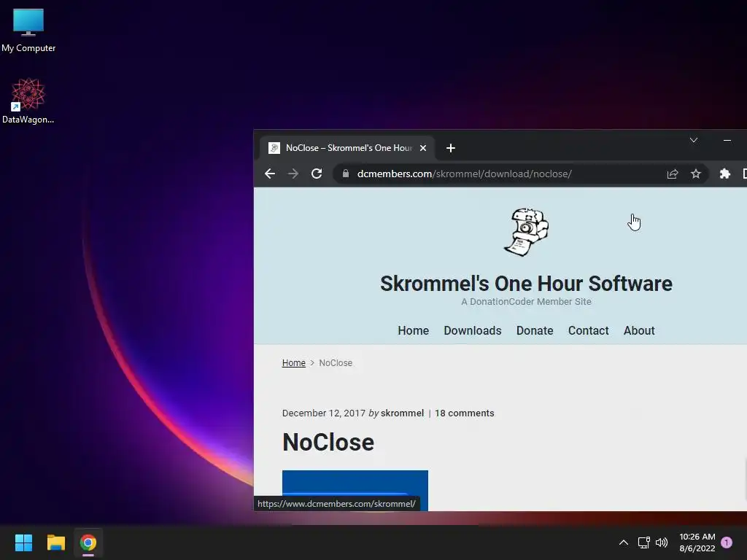Viewport: 747px width, 560px height.
Task: Open the volume speaker tray icon
Action: coord(661,542)
